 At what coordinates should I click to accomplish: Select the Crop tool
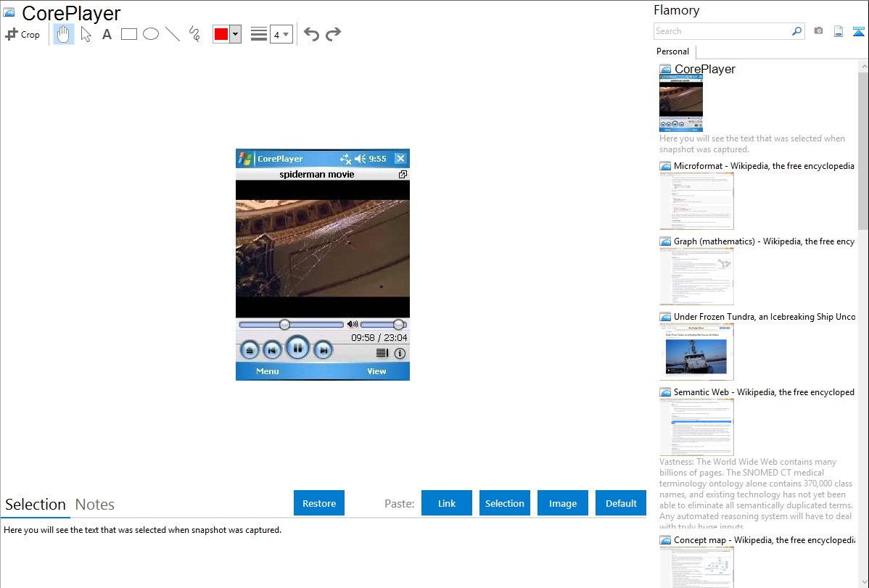[22, 34]
